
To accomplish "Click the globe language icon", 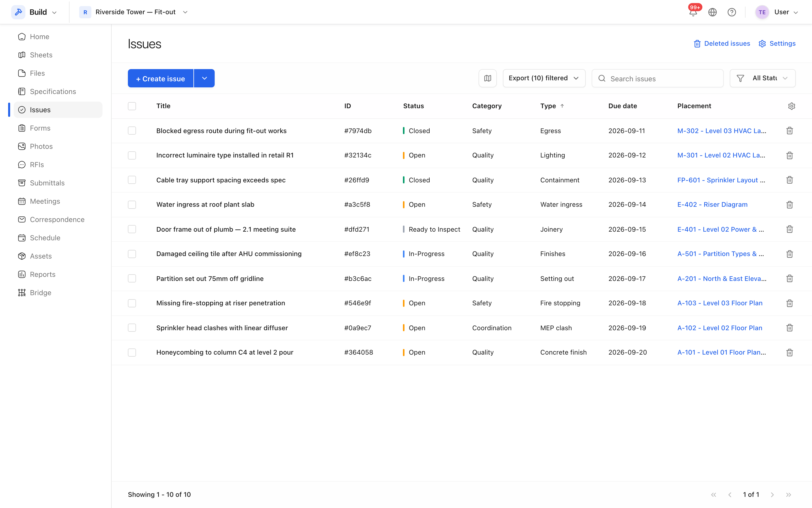I will pos(712,12).
